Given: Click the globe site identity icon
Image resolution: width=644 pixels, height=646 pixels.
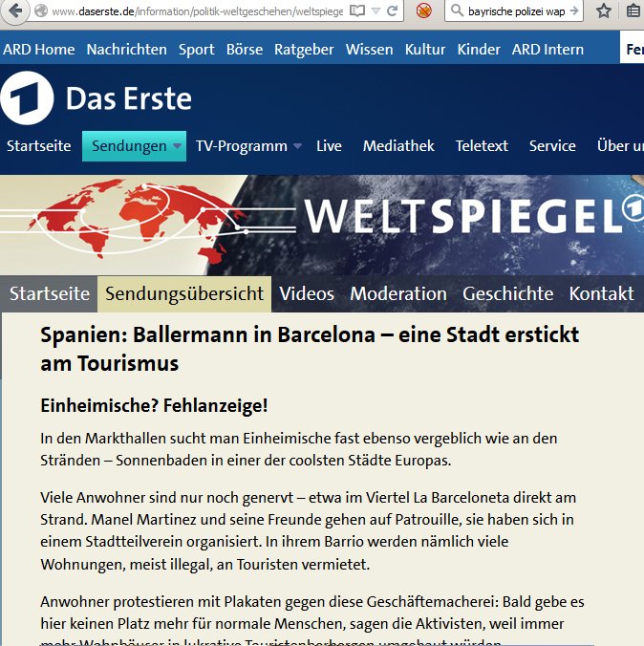Looking at the screenshot, I should click(x=41, y=11).
